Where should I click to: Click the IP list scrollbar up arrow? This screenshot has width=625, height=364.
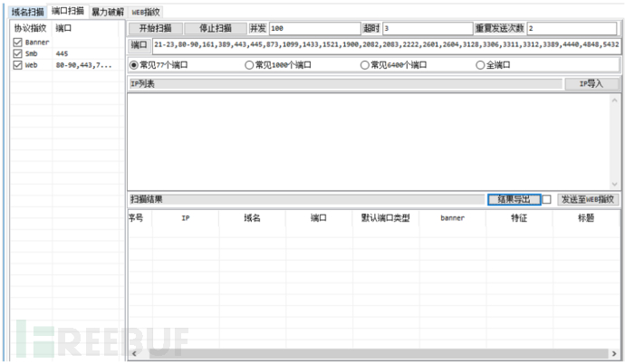[x=614, y=100]
